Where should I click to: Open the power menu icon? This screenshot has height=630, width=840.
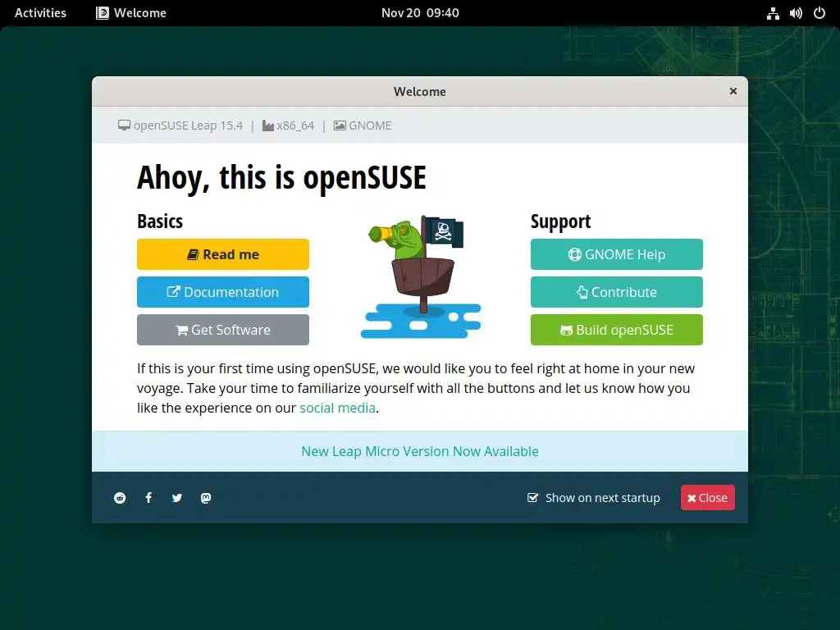click(819, 13)
